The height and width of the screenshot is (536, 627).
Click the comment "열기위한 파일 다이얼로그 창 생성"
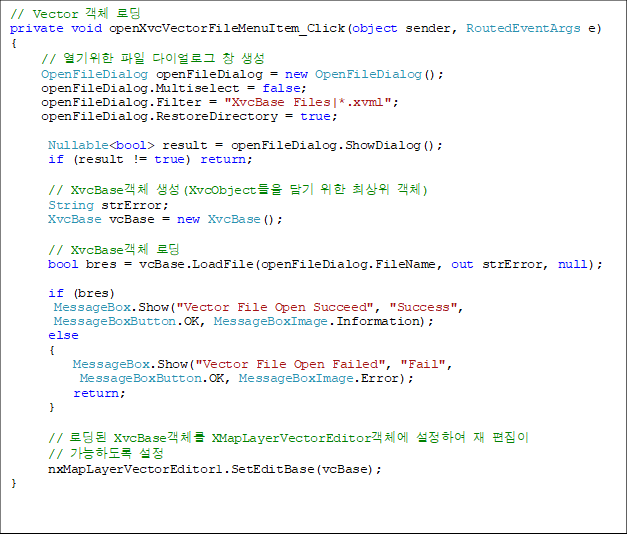[x=164, y=58]
